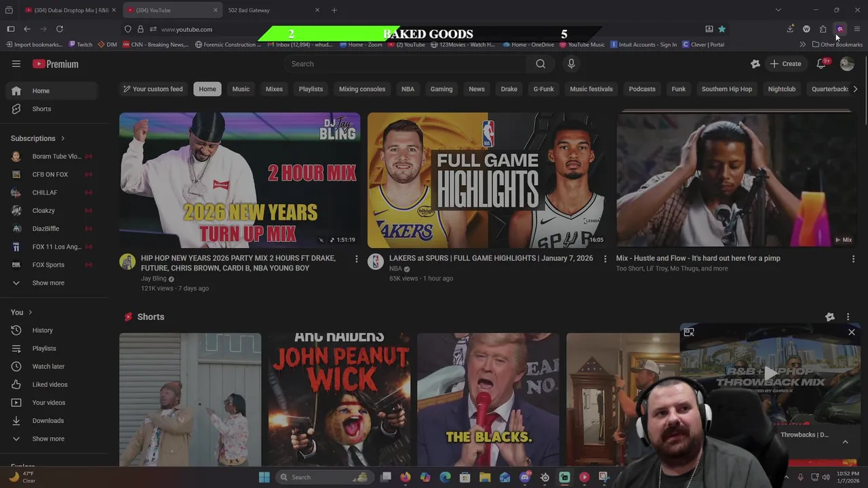The image size is (868, 488).
Task: Click the YouTube search input field
Action: 406,64
